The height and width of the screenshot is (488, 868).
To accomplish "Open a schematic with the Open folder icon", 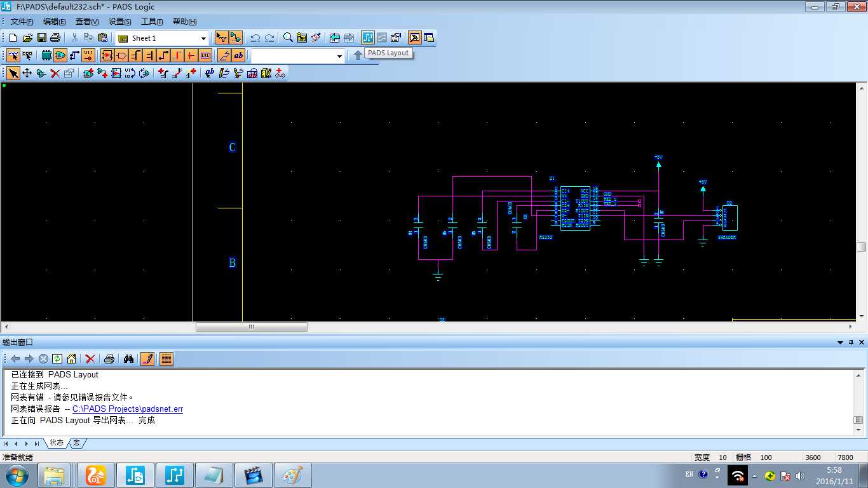I will click(27, 38).
